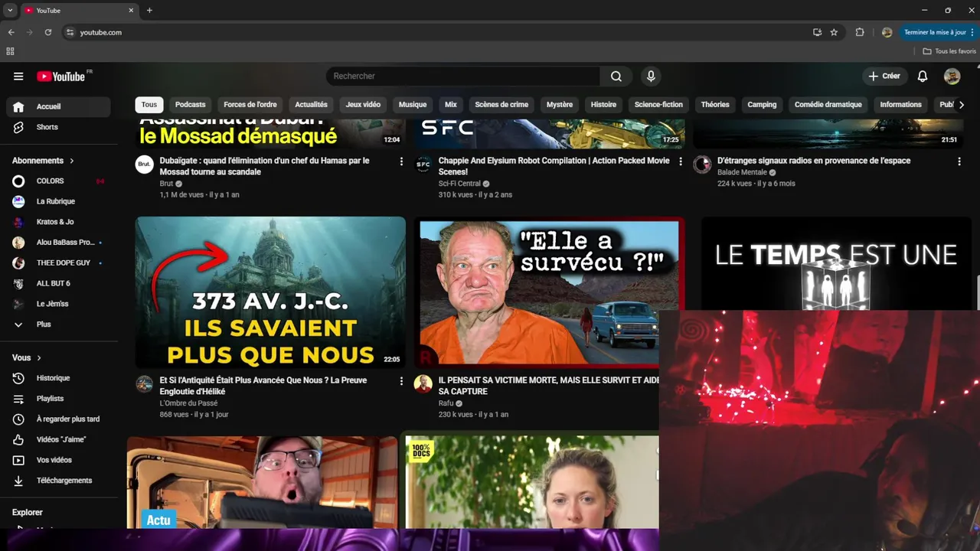
Task: Select the Jeux vidéo filter chip
Action: pos(363,105)
